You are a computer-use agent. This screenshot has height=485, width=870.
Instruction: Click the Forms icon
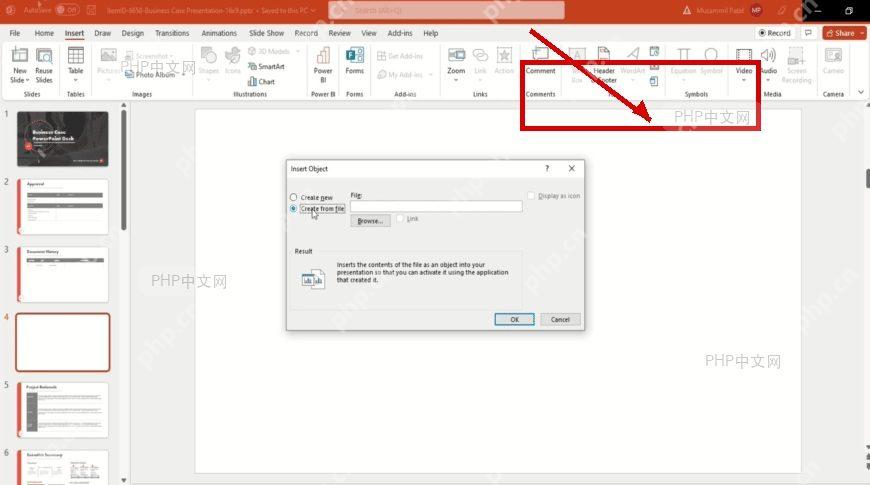pyautogui.click(x=355, y=55)
